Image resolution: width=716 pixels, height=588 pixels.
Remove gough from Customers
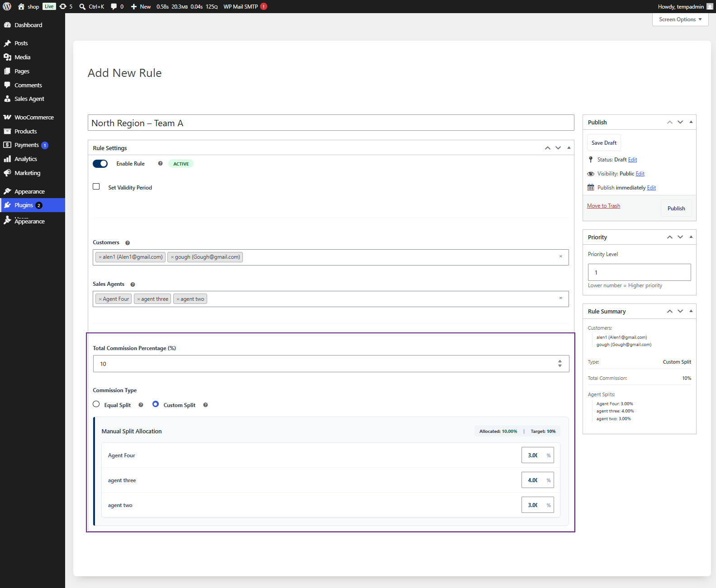point(172,257)
